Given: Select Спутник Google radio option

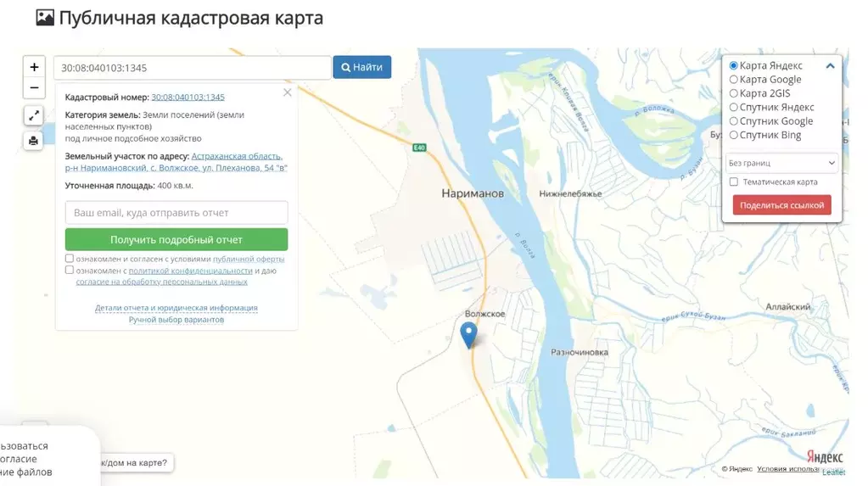Looking at the screenshot, I should [x=733, y=121].
